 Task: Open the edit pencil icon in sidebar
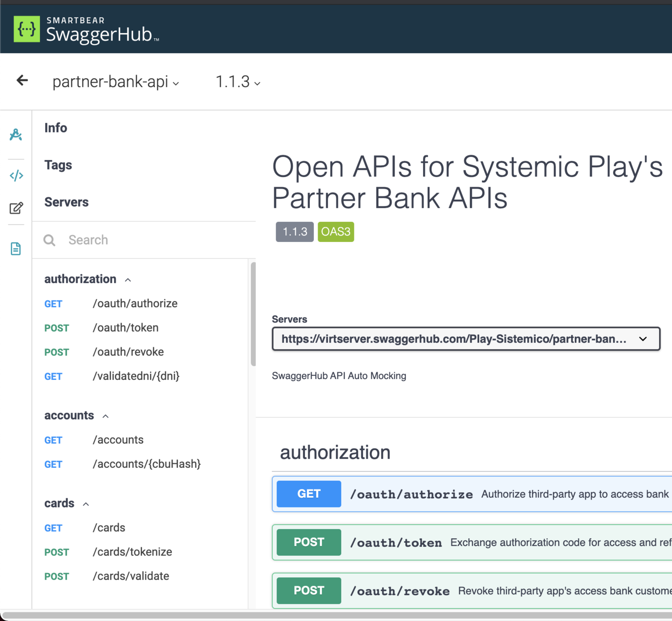pos(16,208)
